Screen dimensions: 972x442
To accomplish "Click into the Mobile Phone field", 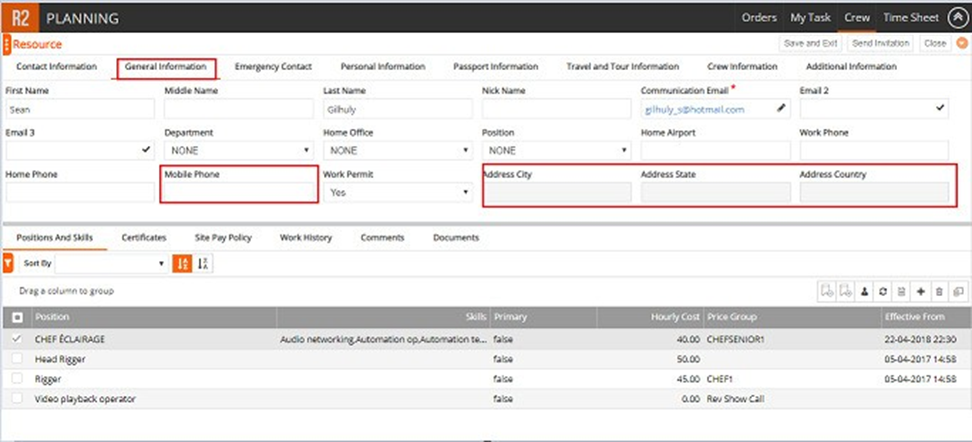I will click(238, 192).
